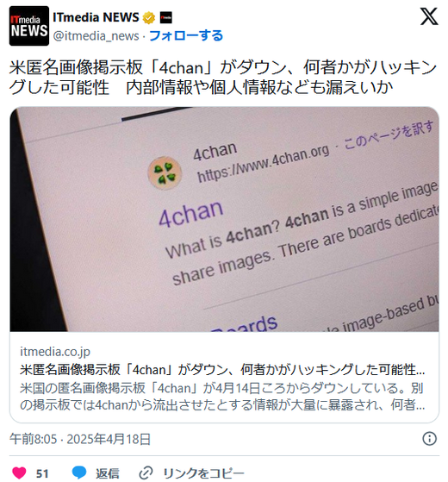Click the itmedia.co.jp domain label
The width and height of the screenshot is (448, 482).
55,352
